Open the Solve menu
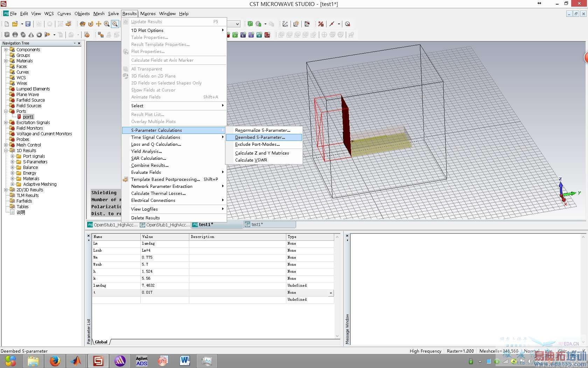588x368 pixels. tap(113, 14)
